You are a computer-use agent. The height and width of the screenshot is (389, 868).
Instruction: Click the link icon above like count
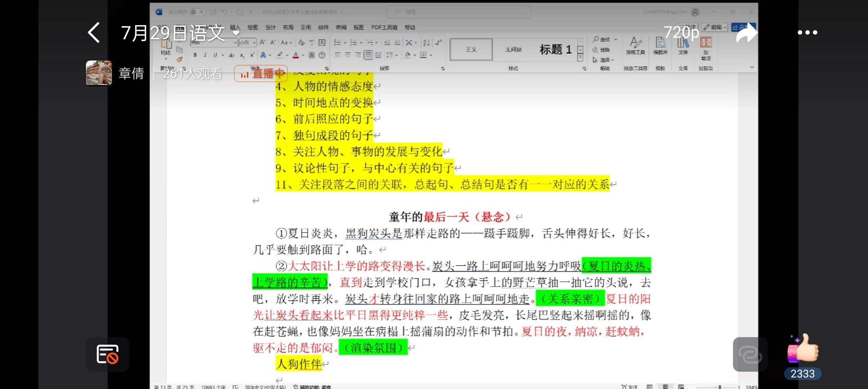point(750,354)
